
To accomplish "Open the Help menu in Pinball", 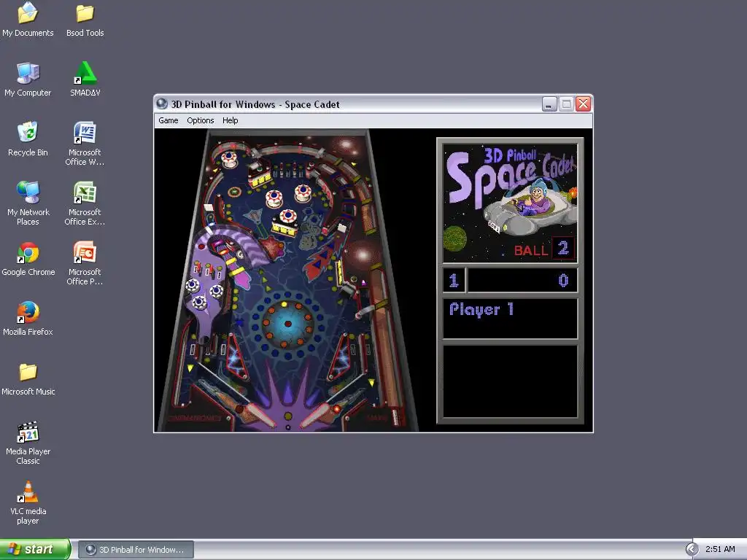I will pos(230,120).
